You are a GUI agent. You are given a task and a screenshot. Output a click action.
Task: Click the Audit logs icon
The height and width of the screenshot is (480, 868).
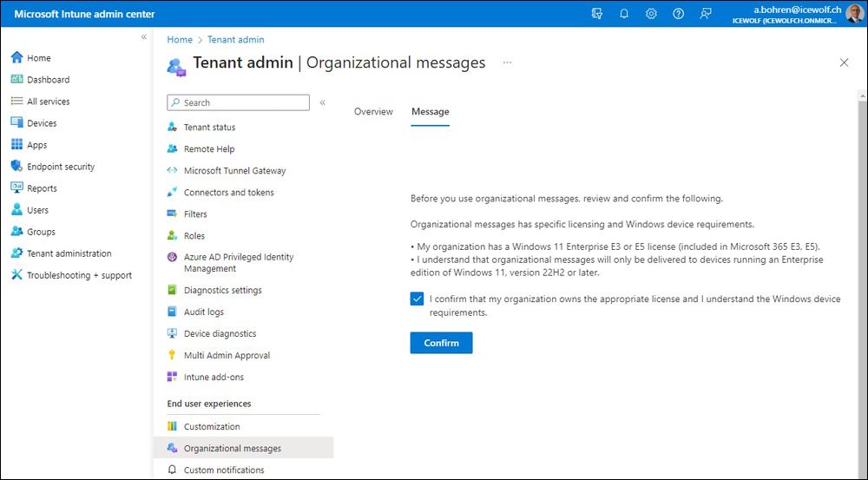tap(172, 312)
